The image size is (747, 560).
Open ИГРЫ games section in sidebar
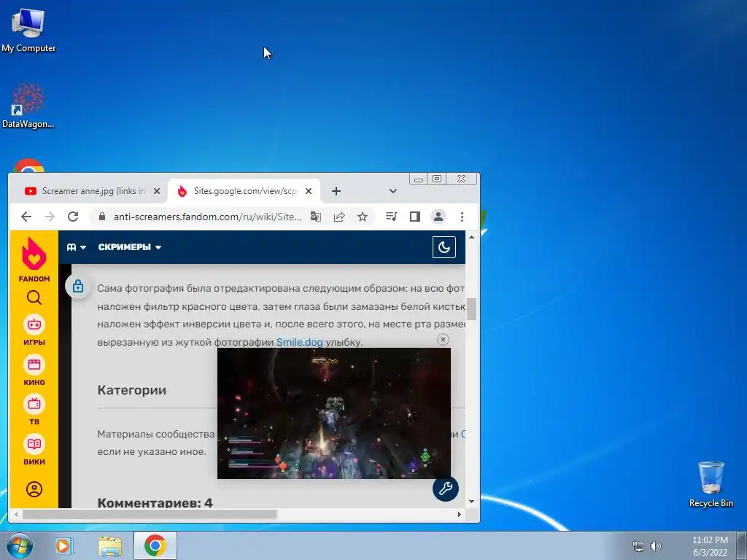(x=34, y=330)
